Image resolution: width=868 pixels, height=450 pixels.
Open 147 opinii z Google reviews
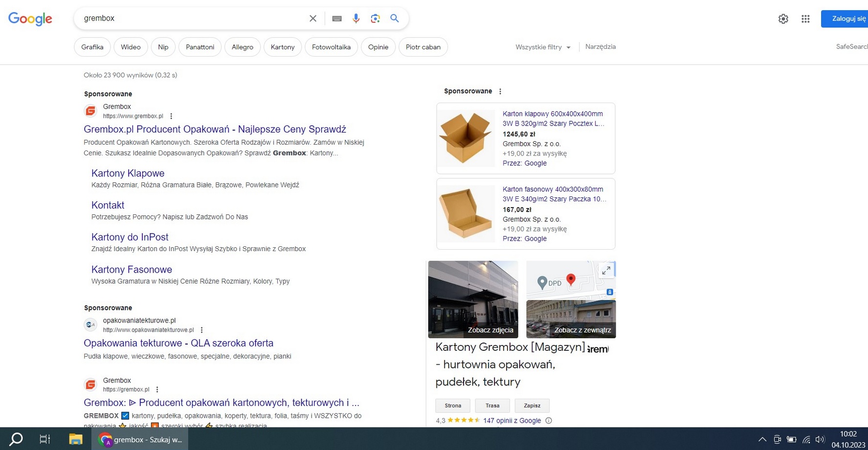tap(512, 421)
